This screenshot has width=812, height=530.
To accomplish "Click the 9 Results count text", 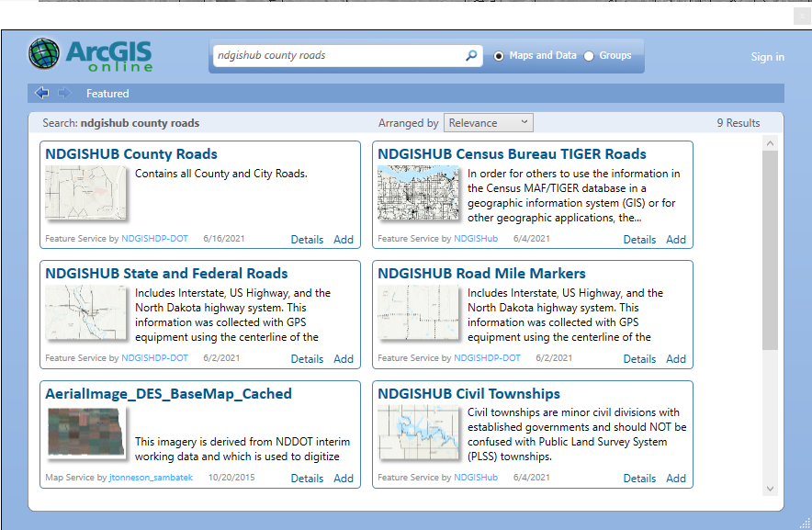I will [738, 123].
